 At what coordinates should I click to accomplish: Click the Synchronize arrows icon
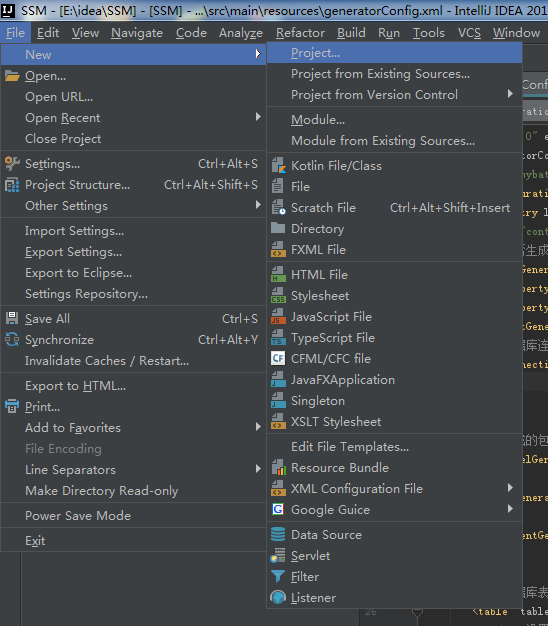coord(12,339)
